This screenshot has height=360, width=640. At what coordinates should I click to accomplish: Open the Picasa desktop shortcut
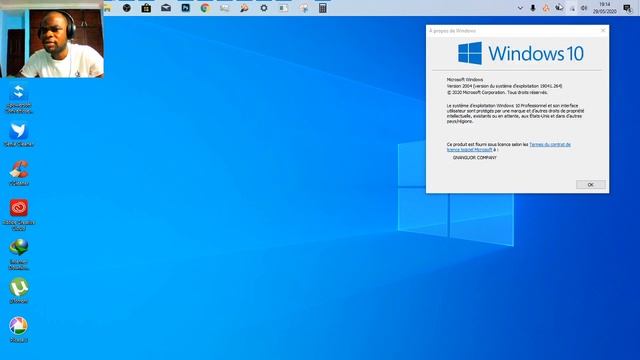(x=19, y=330)
